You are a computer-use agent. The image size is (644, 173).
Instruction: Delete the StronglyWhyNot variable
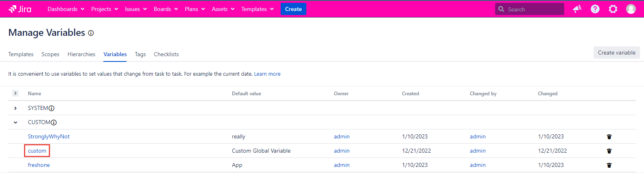[609, 137]
